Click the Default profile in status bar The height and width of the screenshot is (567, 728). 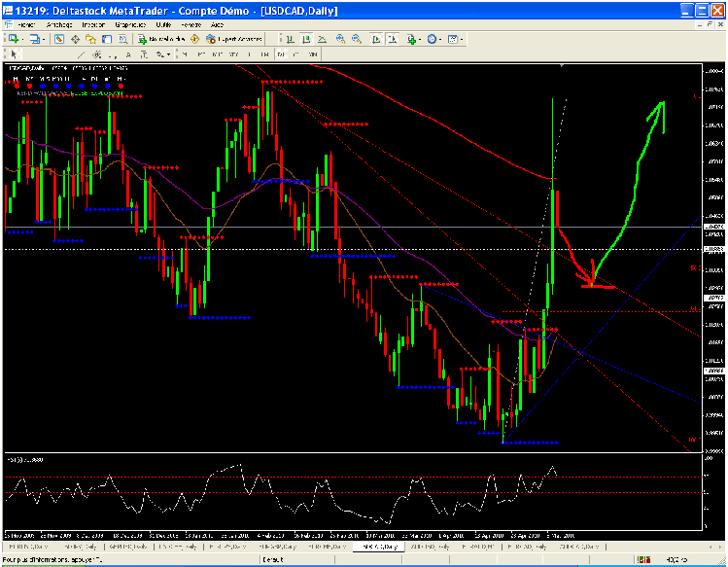point(272,559)
